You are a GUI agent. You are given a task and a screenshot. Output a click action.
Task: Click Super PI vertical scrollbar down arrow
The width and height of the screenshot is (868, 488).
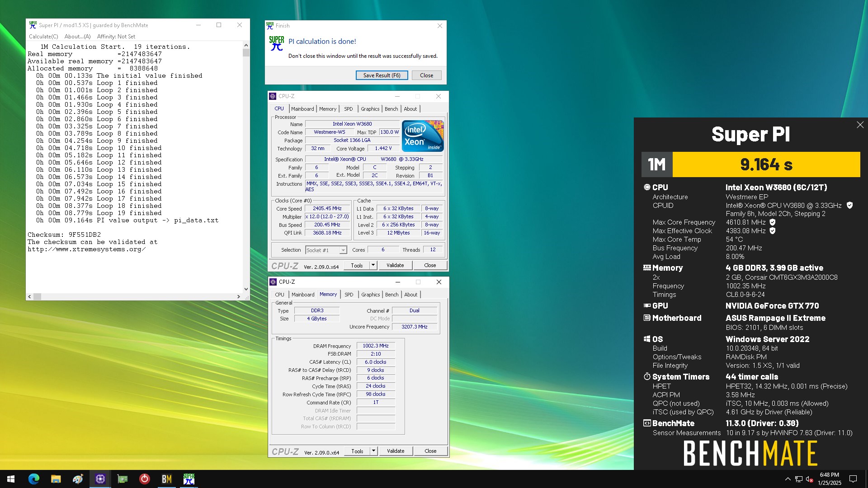click(246, 289)
